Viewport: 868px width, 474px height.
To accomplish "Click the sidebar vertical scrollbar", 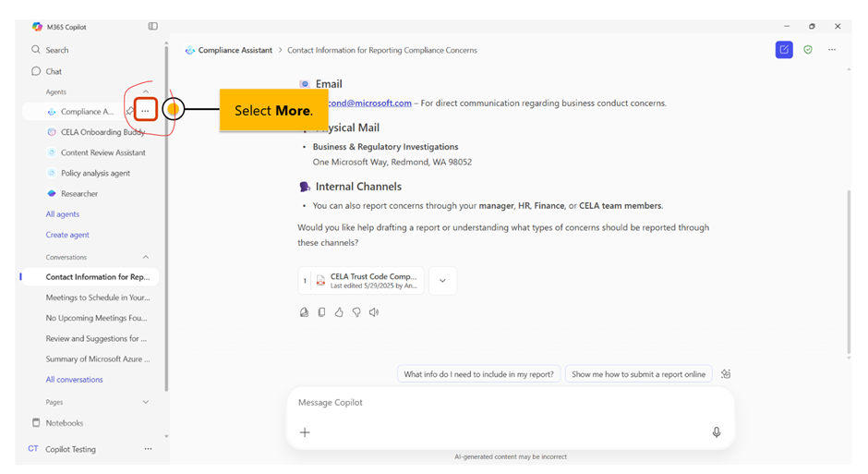I will pos(166,219).
